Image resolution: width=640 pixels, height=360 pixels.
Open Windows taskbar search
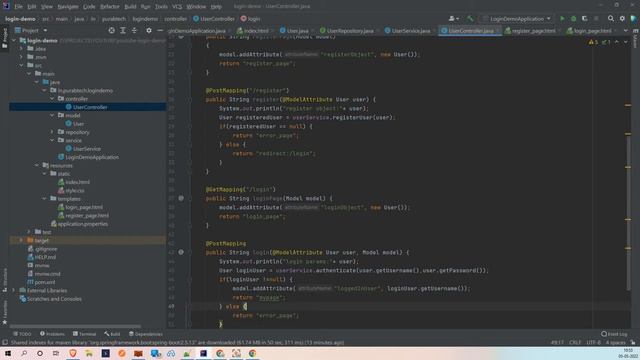coord(24,353)
